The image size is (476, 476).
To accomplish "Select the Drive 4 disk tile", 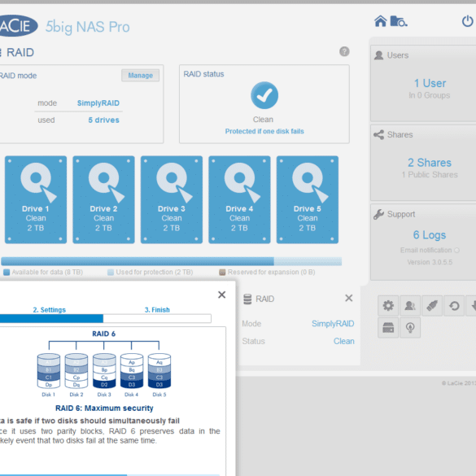I will point(239,199).
